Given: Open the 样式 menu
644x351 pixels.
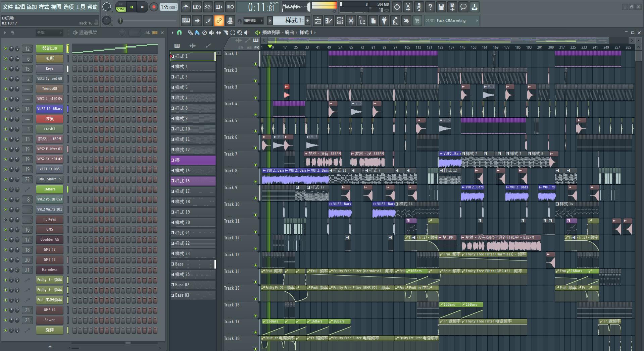Looking at the screenshot, I should point(44,7).
